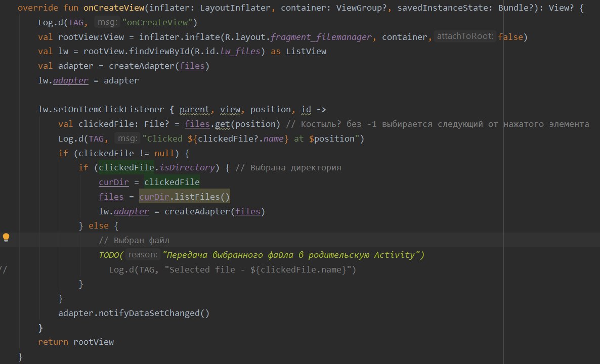Click the 'view' lambda parameter
This screenshot has height=364, width=600.
230,110
